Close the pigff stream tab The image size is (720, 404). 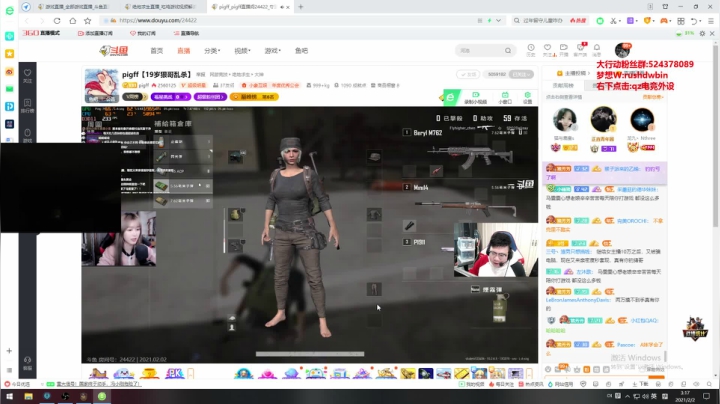coord(288,7)
